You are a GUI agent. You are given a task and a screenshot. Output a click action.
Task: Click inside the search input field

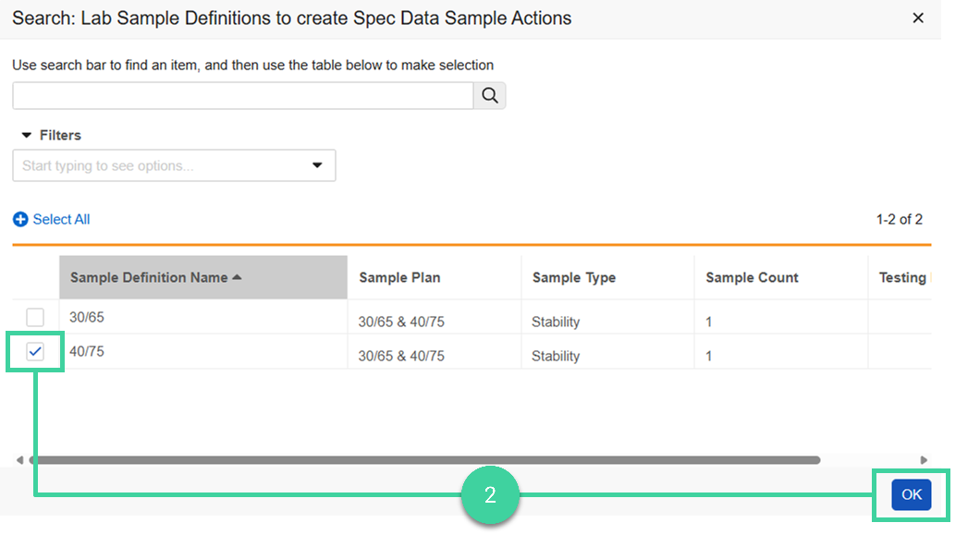pos(240,95)
